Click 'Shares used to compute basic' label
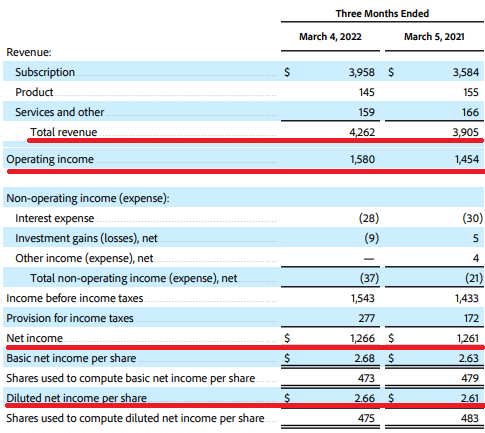 tap(131, 378)
